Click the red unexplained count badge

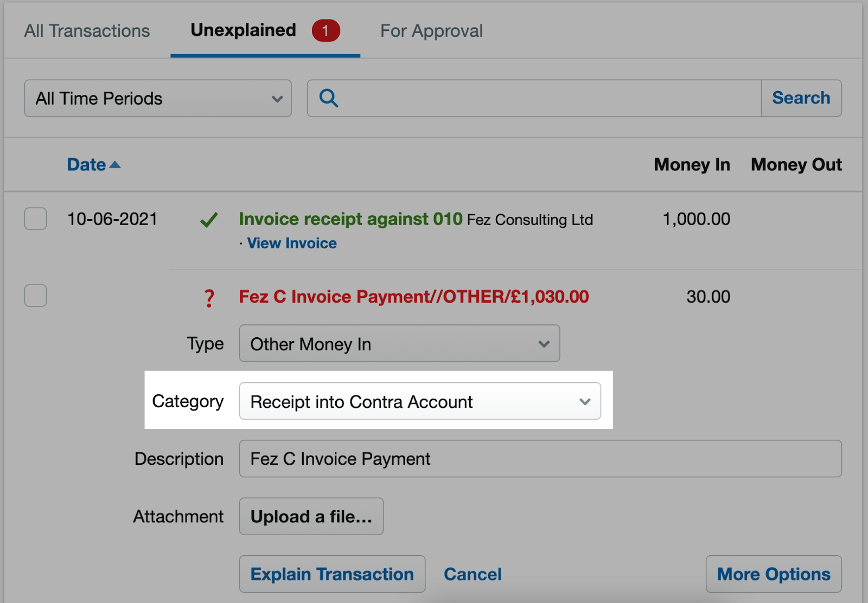pos(325,31)
